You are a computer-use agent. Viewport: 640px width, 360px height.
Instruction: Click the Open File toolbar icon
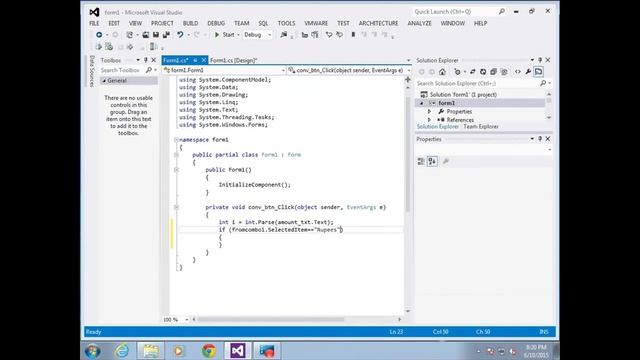[146, 35]
